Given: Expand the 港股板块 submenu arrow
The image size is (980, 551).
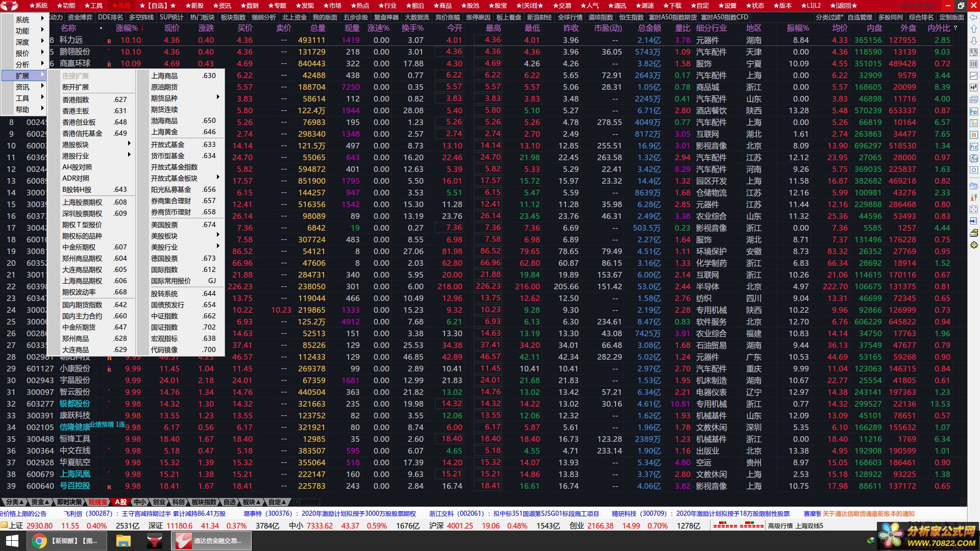Looking at the screenshot, I should coord(129,143).
